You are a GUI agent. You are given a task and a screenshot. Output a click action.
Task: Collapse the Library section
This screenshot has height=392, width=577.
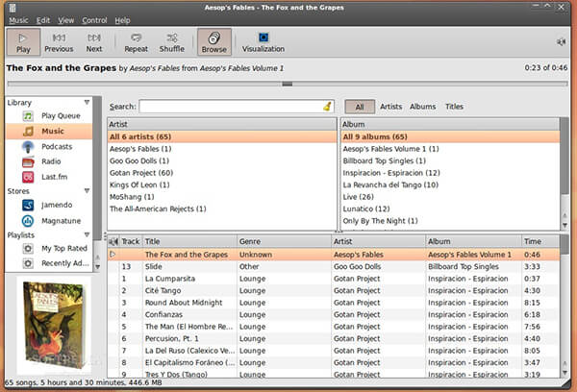[87, 102]
